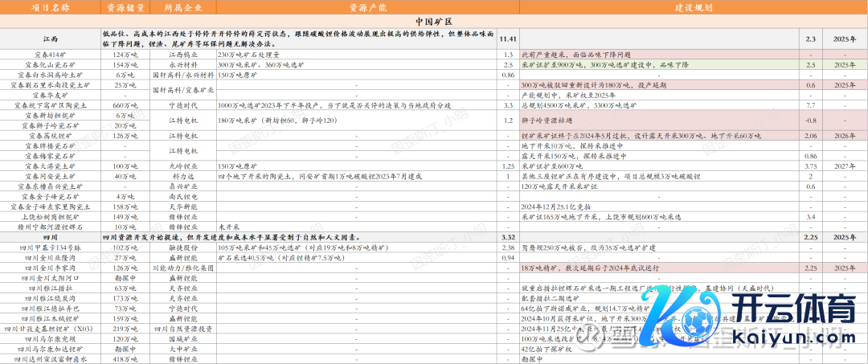Click the 11.41 total value for 江西
Screen dimensions: 868x364
[x=507, y=38]
